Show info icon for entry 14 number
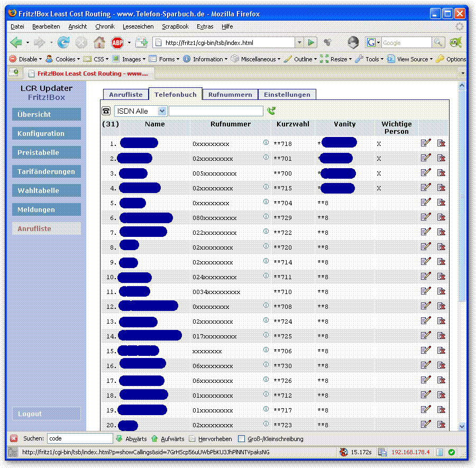Image resolution: width=476 pixels, height=468 pixels. point(266,335)
